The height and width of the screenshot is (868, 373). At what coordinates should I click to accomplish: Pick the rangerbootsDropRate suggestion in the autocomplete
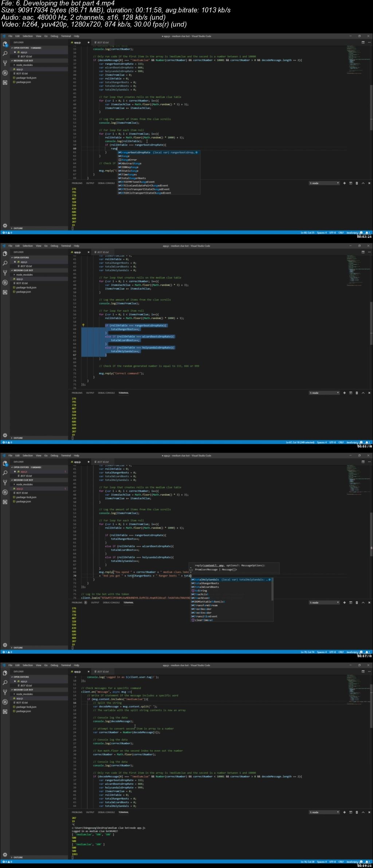point(158,152)
